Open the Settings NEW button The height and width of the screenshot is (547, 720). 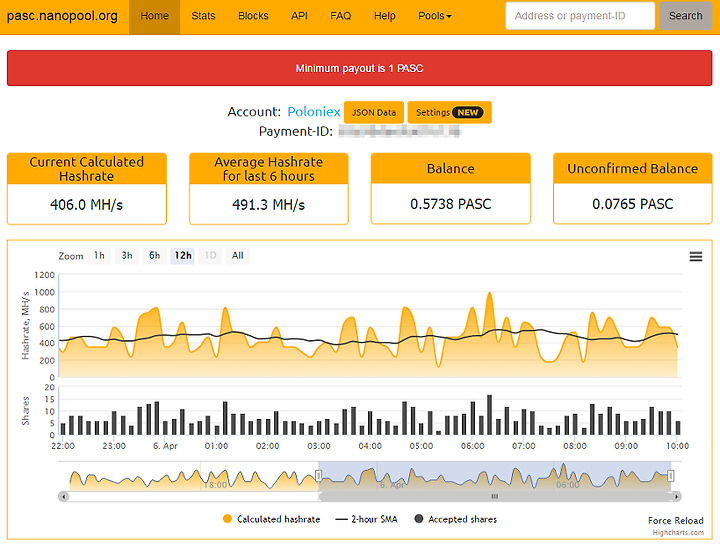click(x=450, y=113)
